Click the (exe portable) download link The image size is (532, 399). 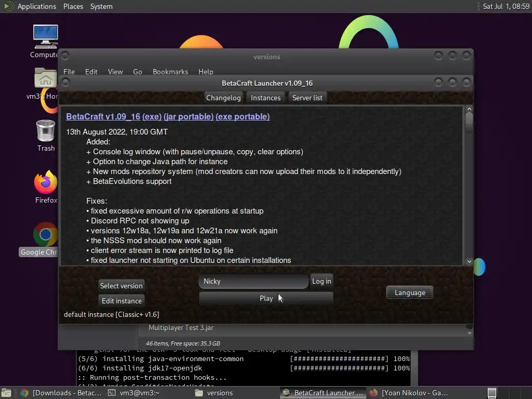(x=243, y=116)
